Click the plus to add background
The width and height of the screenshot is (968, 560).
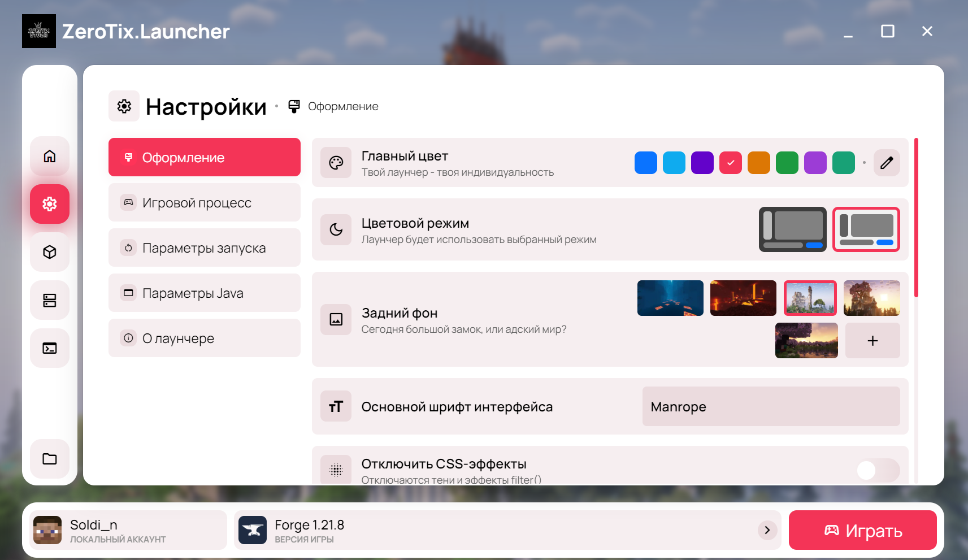[x=872, y=341]
